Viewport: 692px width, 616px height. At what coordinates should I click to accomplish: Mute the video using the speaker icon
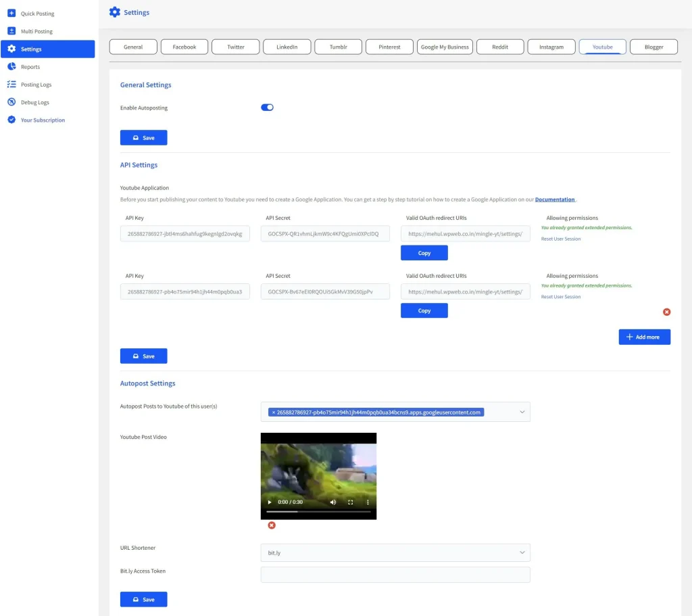[x=333, y=502]
